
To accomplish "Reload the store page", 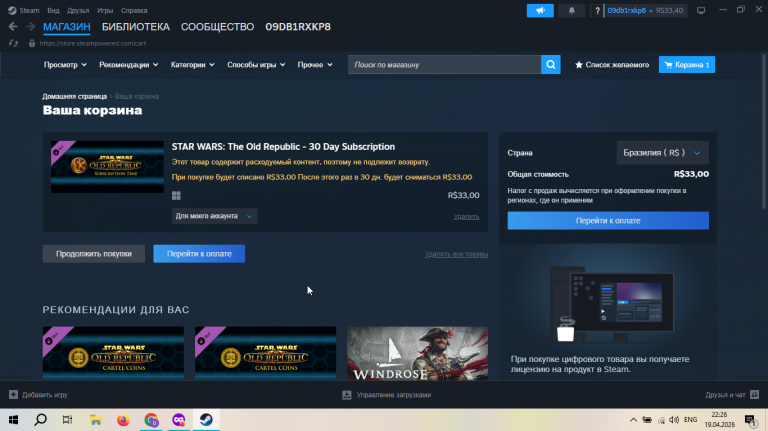I will pyautogui.click(x=13, y=43).
